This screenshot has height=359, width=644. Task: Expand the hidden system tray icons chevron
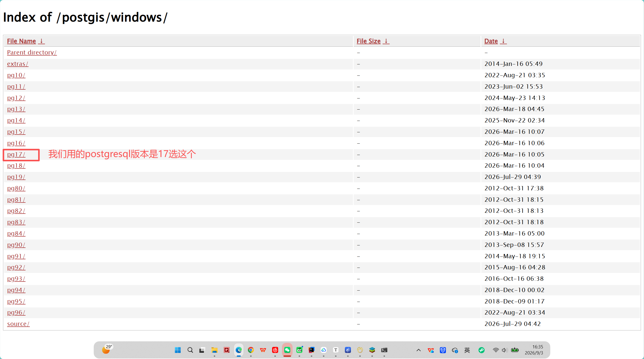pos(418,350)
